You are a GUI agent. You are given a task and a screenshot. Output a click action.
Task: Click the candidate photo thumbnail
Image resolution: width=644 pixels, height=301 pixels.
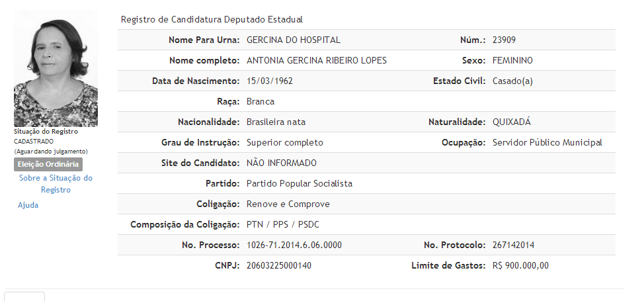(x=56, y=68)
